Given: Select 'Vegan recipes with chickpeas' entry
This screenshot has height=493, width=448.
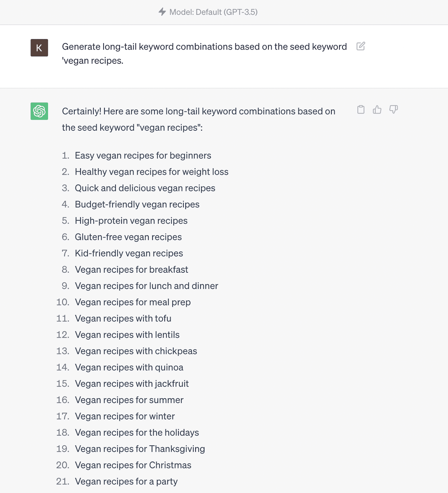Looking at the screenshot, I should click(x=136, y=351).
